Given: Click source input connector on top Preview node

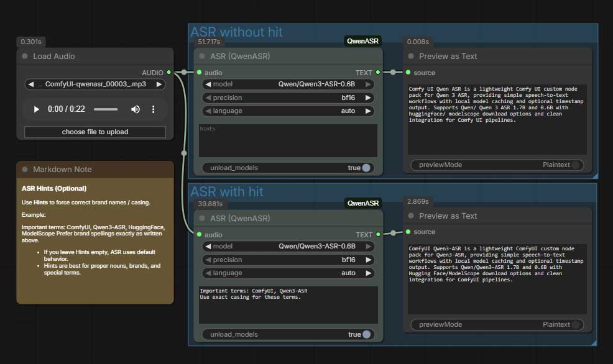Looking at the screenshot, I should pyautogui.click(x=408, y=72).
